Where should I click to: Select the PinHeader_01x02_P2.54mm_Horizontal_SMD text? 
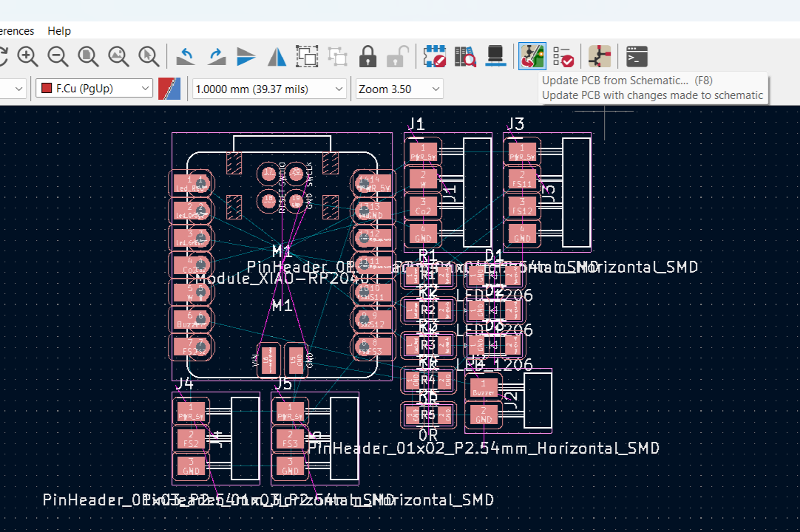(x=484, y=449)
